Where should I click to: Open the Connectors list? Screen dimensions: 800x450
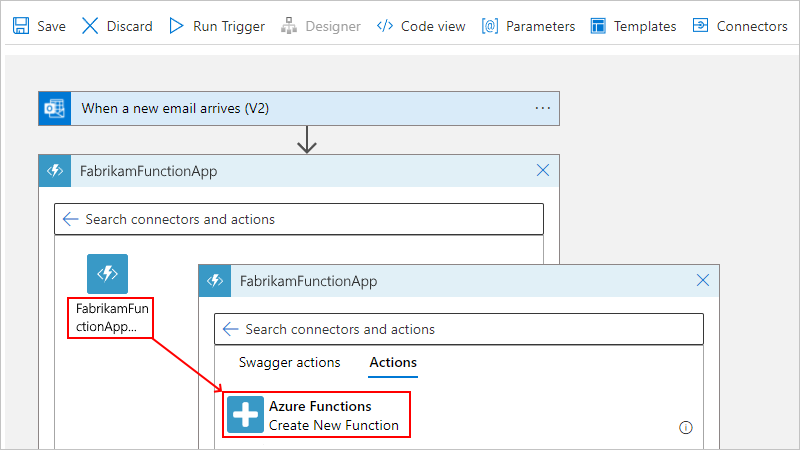click(x=740, y=26)
